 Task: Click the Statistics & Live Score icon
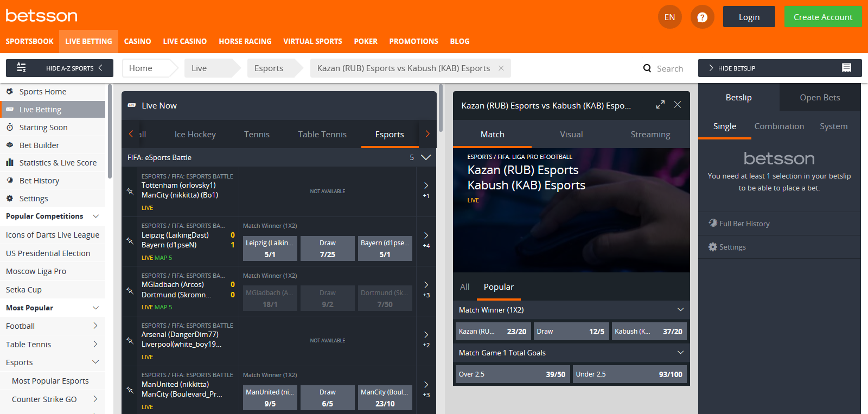tap(10, 162)
